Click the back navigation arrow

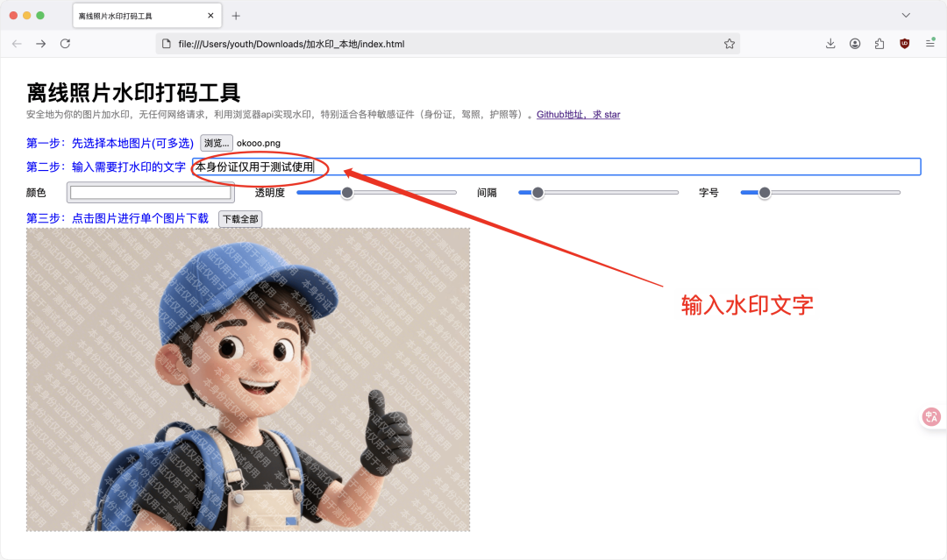click(x=17, y=41)
